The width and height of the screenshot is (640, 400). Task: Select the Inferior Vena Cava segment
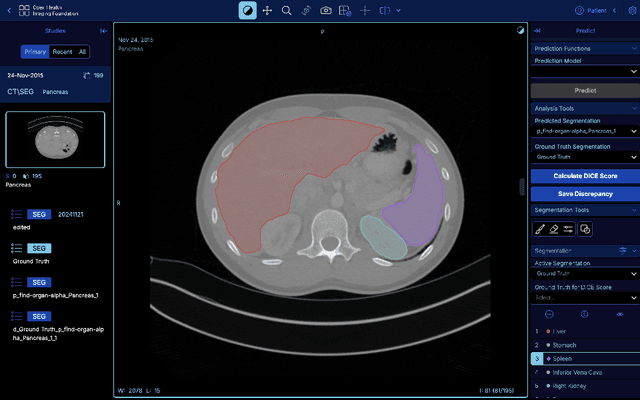[585, 372]
